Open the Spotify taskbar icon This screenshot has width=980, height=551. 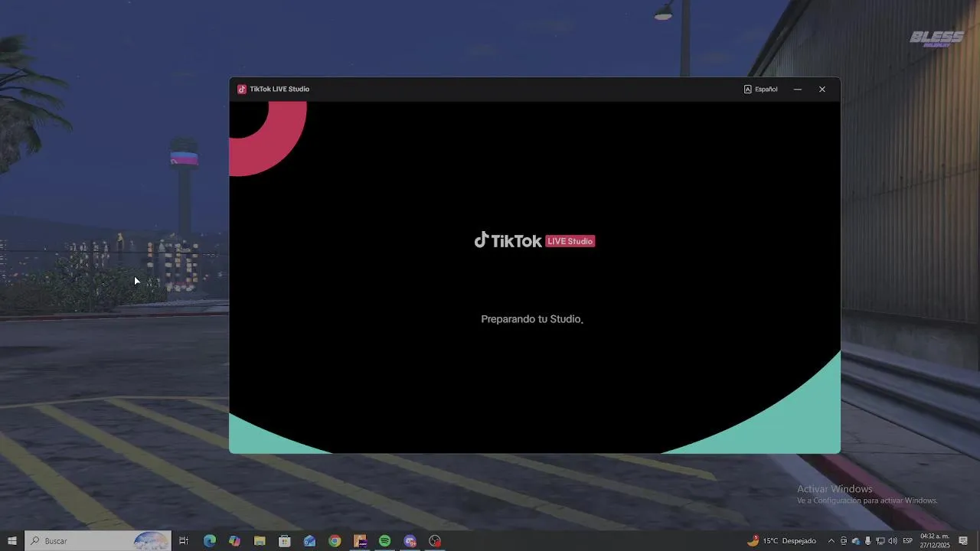click(384, 541)
